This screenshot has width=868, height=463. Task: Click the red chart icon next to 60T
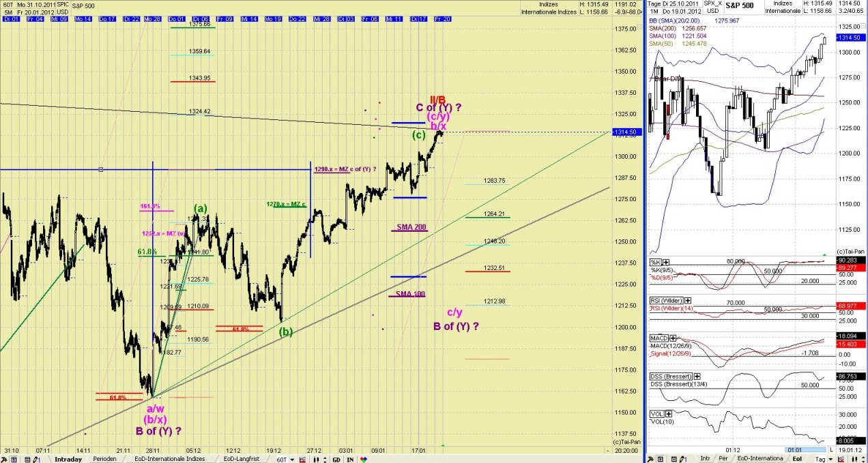[303, 459]
